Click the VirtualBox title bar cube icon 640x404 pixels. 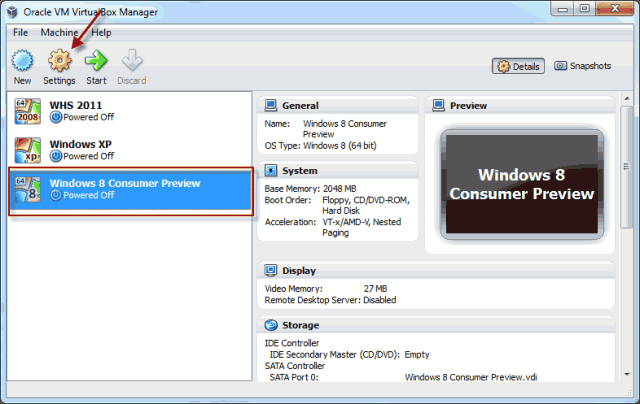(x=13, y=12)
